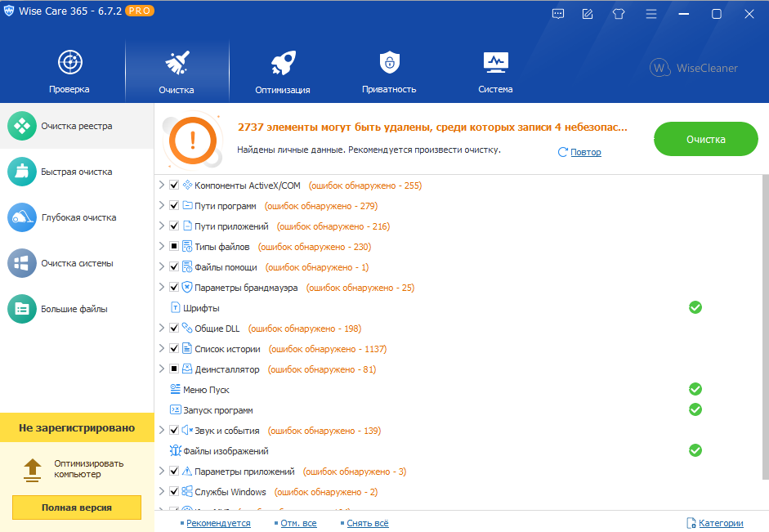Click the Рекомендуется link
Image resolution: width=769 pixels, height=532 pixels.
pos(218,523)
